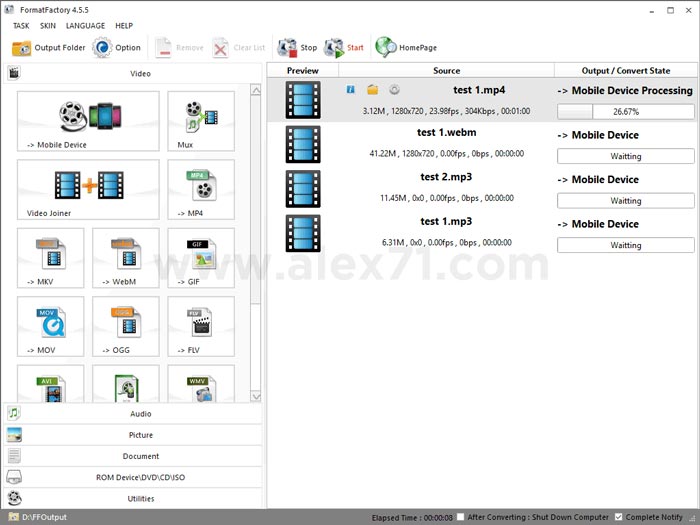Viewport: 700px width, 525px height.
Task: Click the FormatFactory title bar app icon
Action: pos(9,9)
